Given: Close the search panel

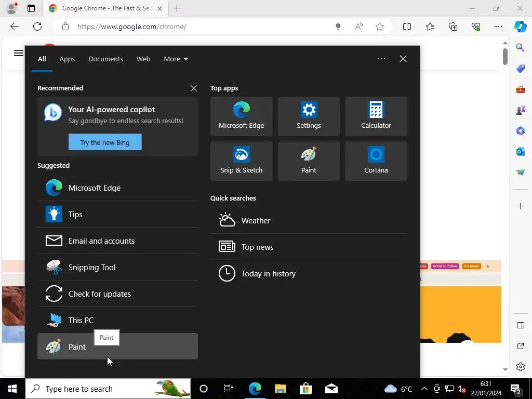Looking at the screenshot, I should (x=403, y=59).
